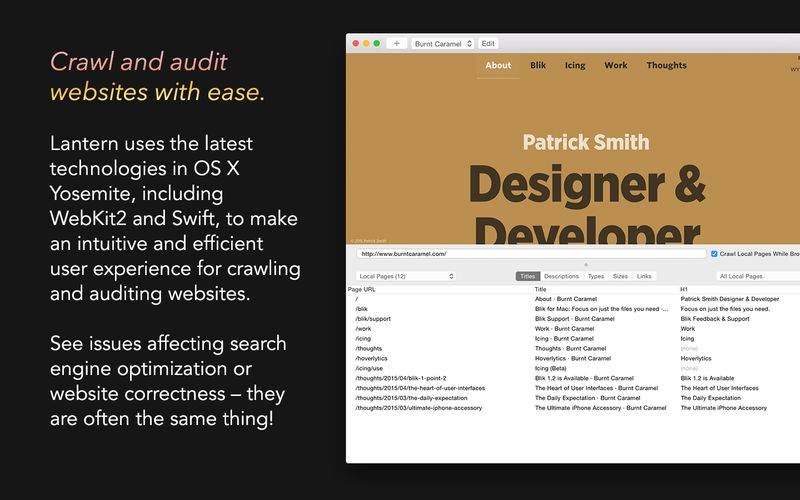This screenshot has width=800, height=500.
Task: Click the Page URL column header
Action: 362,289
